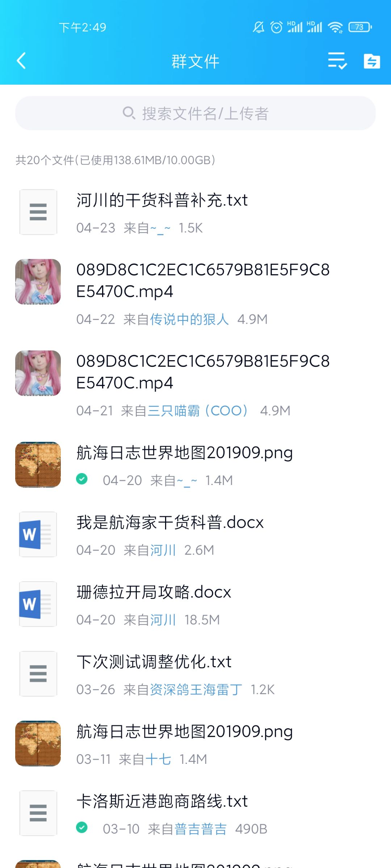Open the file transfer folder icon

pos(372,61)
